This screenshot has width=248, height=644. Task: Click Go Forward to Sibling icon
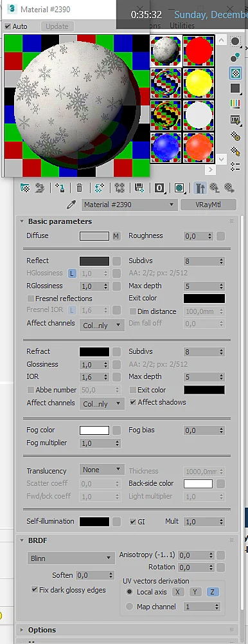click(x=229, y=188)
